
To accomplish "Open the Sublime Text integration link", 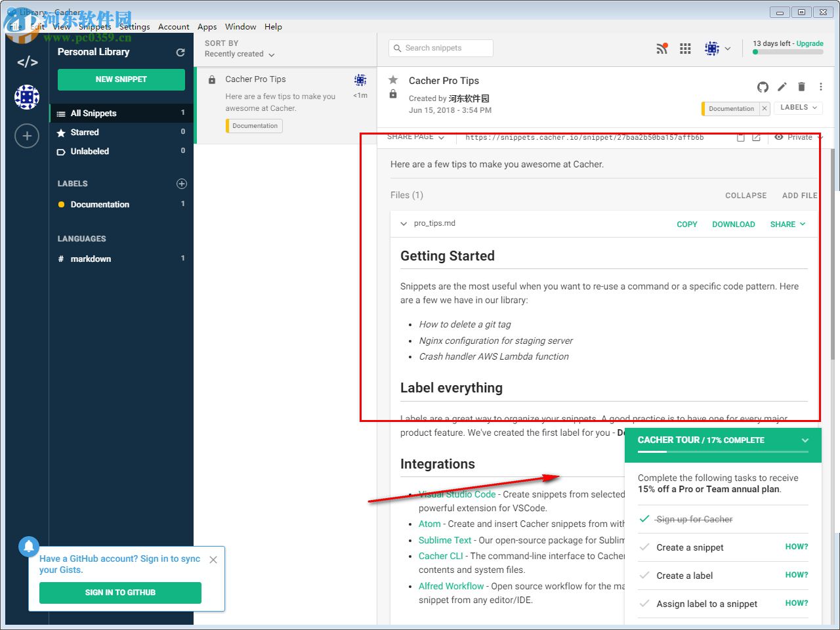I will (445, 540).
